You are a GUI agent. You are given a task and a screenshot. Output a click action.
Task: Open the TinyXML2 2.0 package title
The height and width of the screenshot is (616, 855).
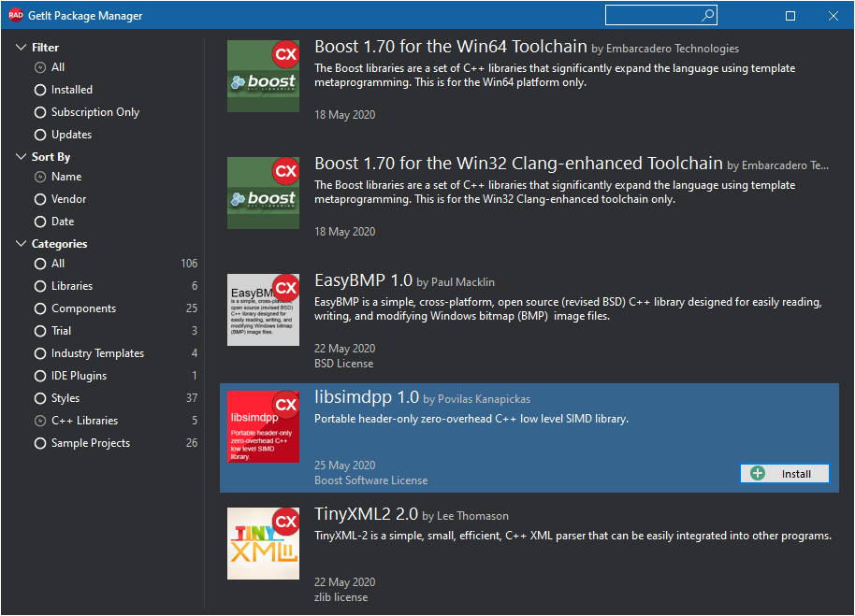coord(366,513)
